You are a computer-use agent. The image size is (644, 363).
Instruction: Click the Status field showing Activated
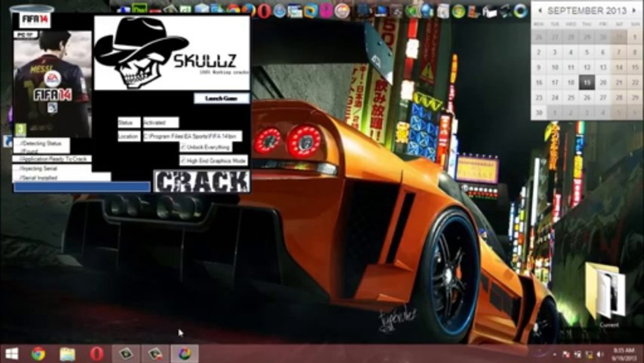(x=161, y=123)
